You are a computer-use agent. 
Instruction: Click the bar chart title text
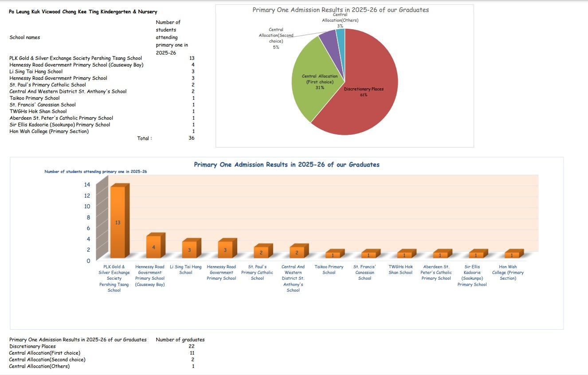pos(286,164)
